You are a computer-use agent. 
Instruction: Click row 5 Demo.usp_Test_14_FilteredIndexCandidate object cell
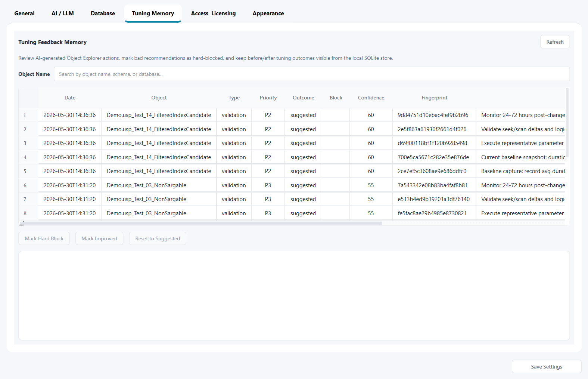pyautogui.click(x=159, y=171)
